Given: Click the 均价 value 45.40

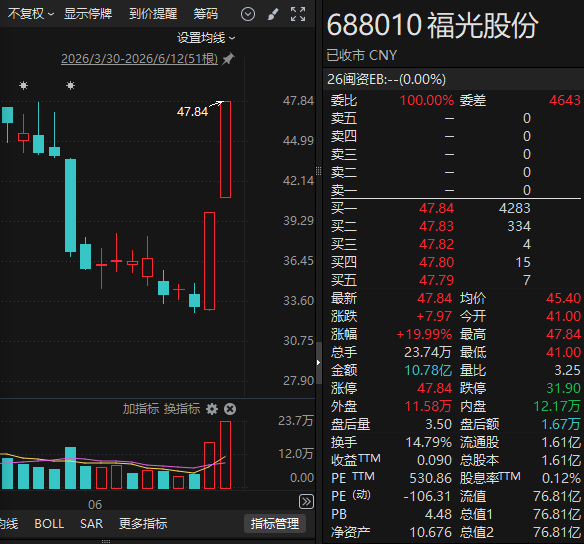Looking at the screenshot, I should [x=563, y=298].
